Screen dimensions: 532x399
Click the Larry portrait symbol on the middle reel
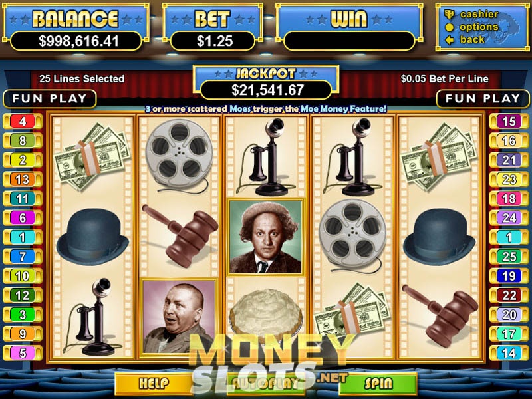click(x=265, y=237)
